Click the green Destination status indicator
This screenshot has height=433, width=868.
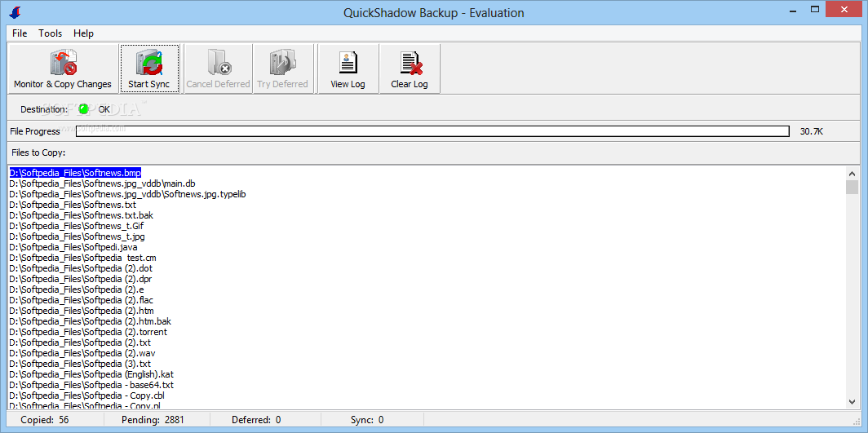[x=83, y=109]
